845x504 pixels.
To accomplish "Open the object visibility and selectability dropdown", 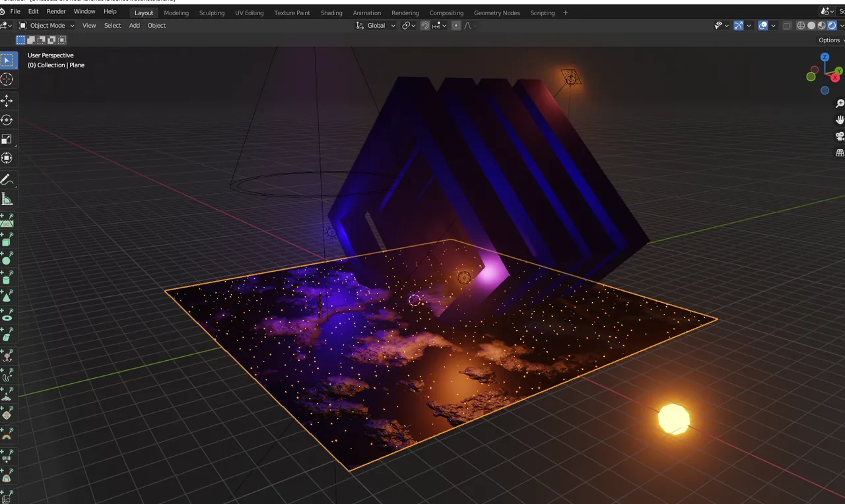I will pos(722,26).
